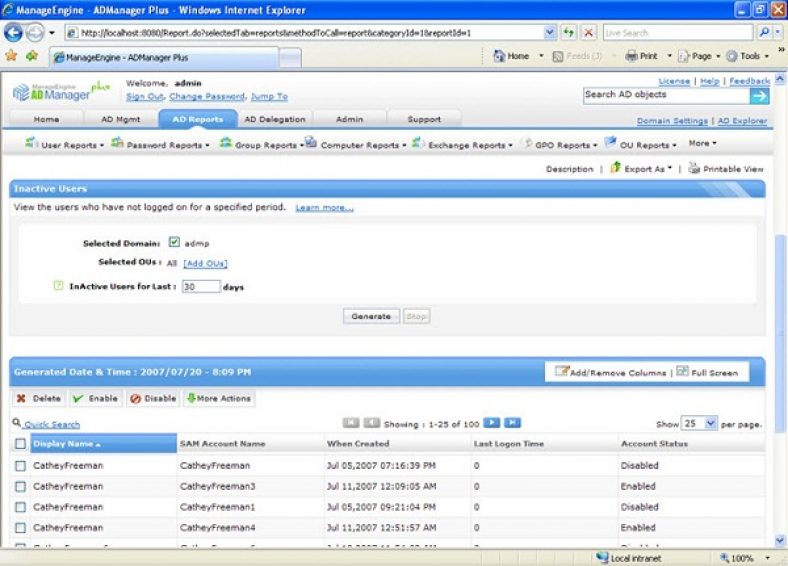Click the InActive Users days input field

pos(201,287)
